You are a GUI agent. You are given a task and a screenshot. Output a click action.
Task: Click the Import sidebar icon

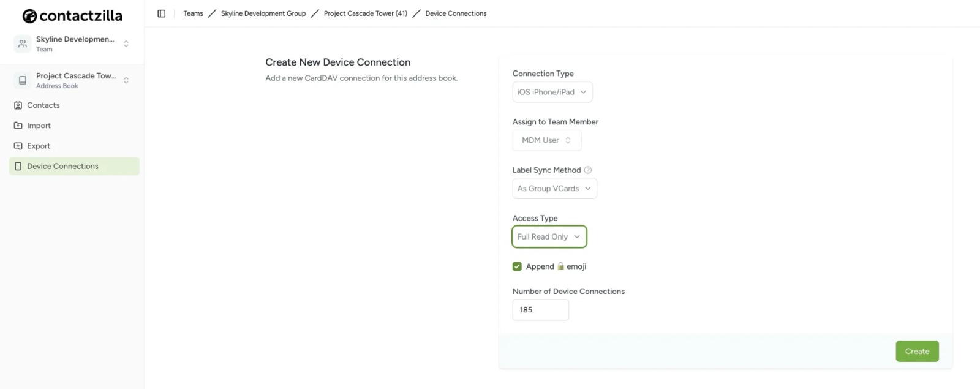[18, 126]
